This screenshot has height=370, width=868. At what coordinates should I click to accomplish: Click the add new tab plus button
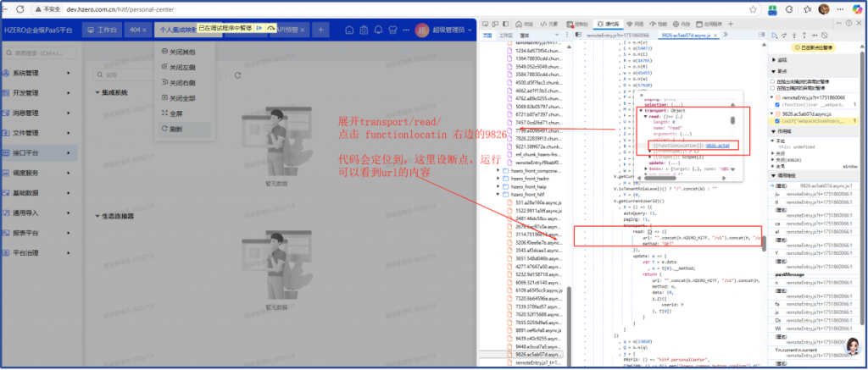pos(320,30)
